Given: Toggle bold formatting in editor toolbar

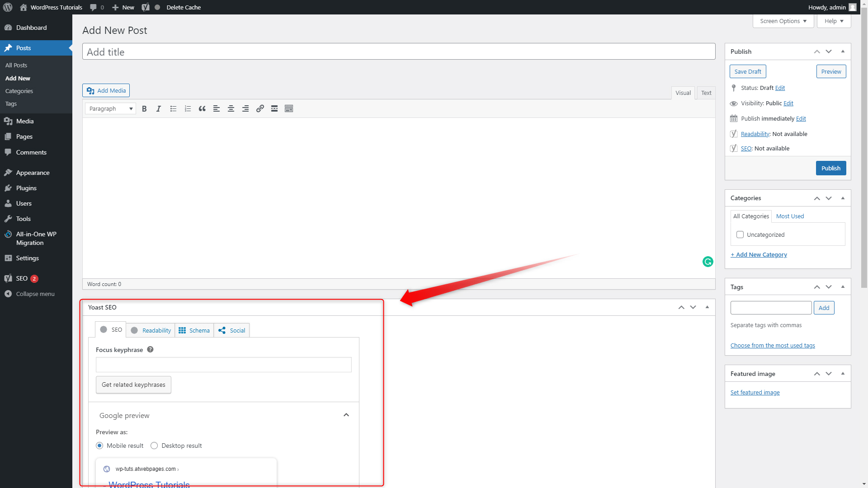Looking at the screenshot, I should (x=144, y=108).
